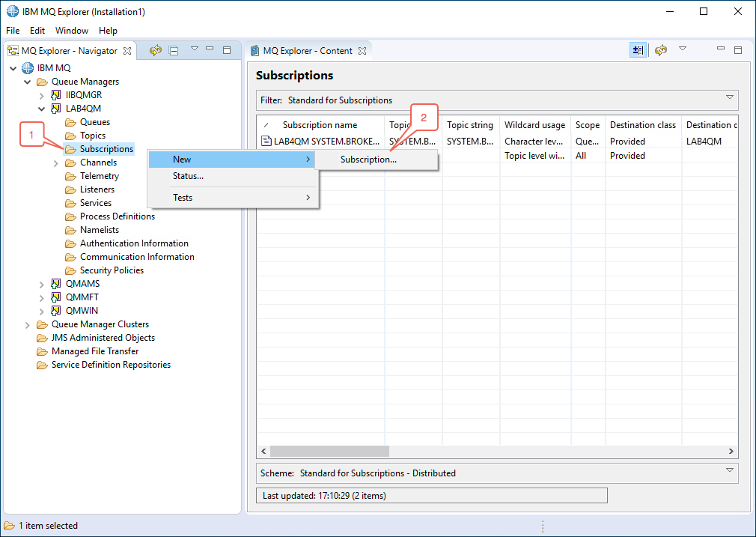Expand the QMMFT queue manager
The image size is (756, 537).
(41, 297)
